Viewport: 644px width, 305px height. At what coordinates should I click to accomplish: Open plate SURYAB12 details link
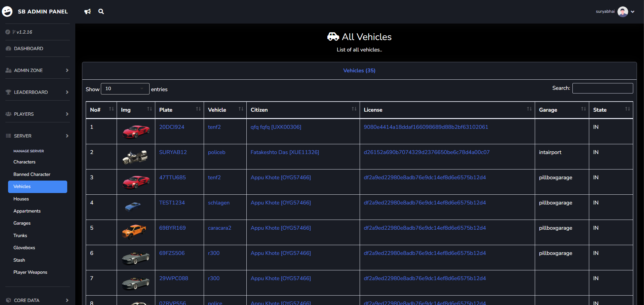click(173, 152)
